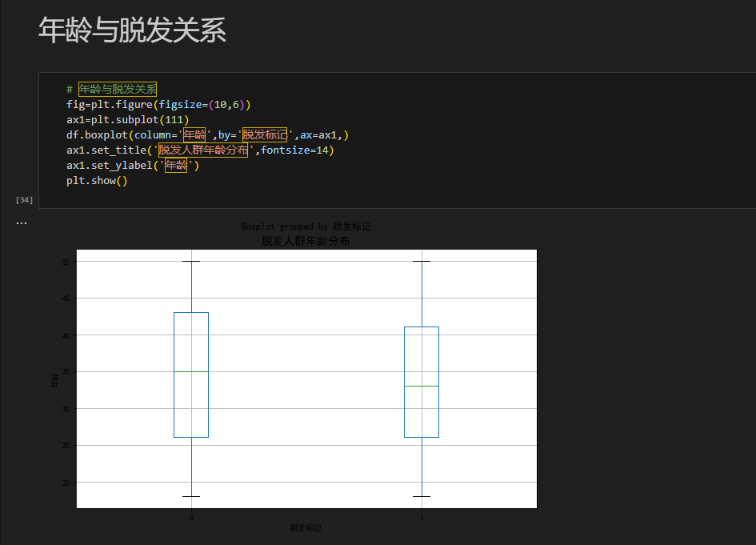Click the heading '年龄与脱发关系'
The height and width of the screenshot is (545, 756).
pos(132,30)
